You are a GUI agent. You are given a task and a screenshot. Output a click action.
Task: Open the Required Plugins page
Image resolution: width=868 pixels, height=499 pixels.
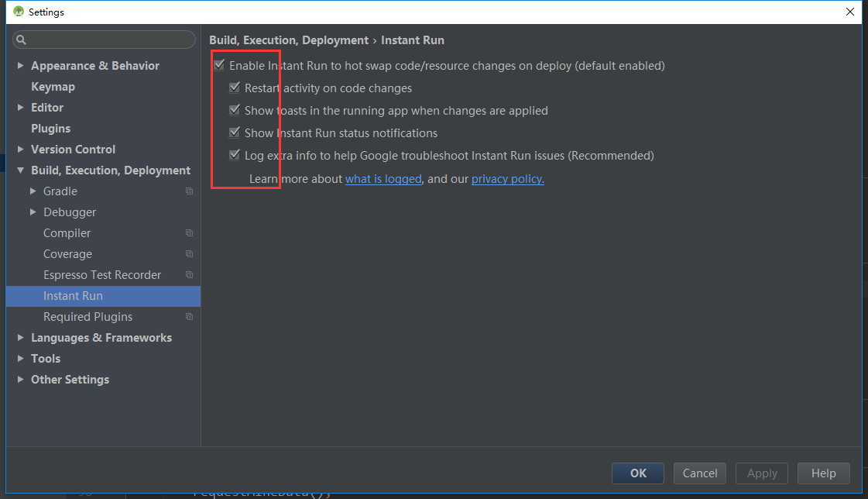pyautogui.click(x=88, y=317)
